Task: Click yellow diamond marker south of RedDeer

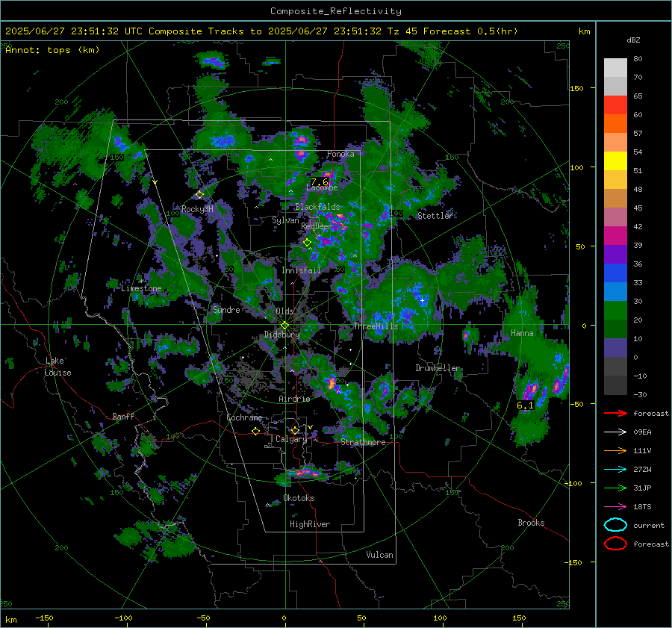Action: click(x=307, y=243)
